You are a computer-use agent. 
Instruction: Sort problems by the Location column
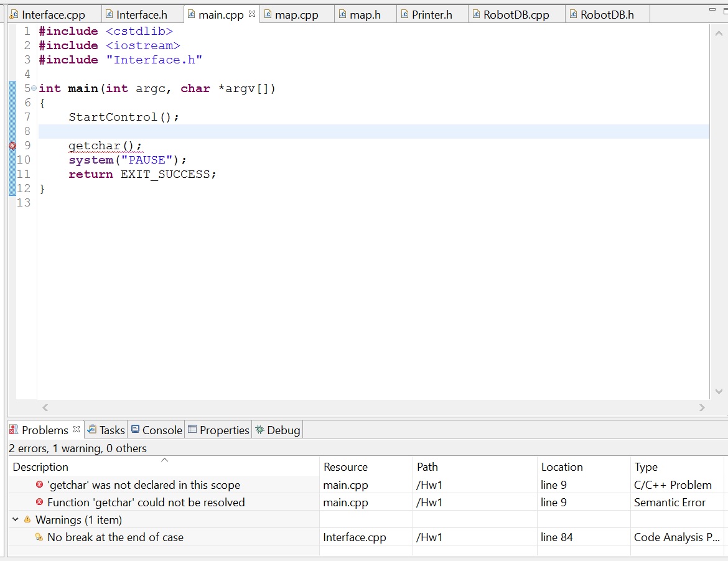pos(562,467)
